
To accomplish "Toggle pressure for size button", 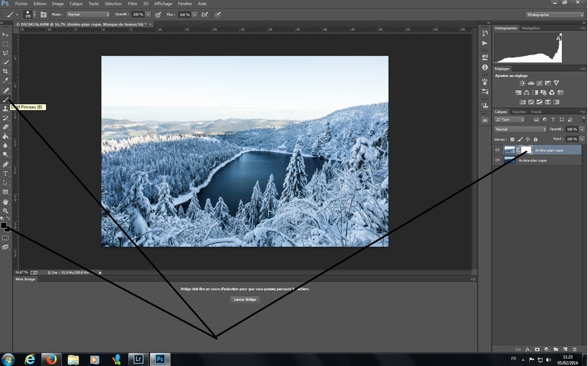I will (218, 15).
